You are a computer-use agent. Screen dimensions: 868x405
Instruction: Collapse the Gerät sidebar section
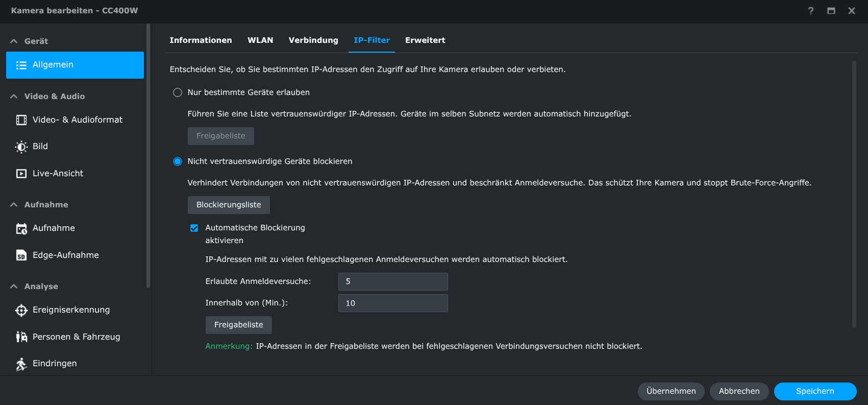coord(14,41)
